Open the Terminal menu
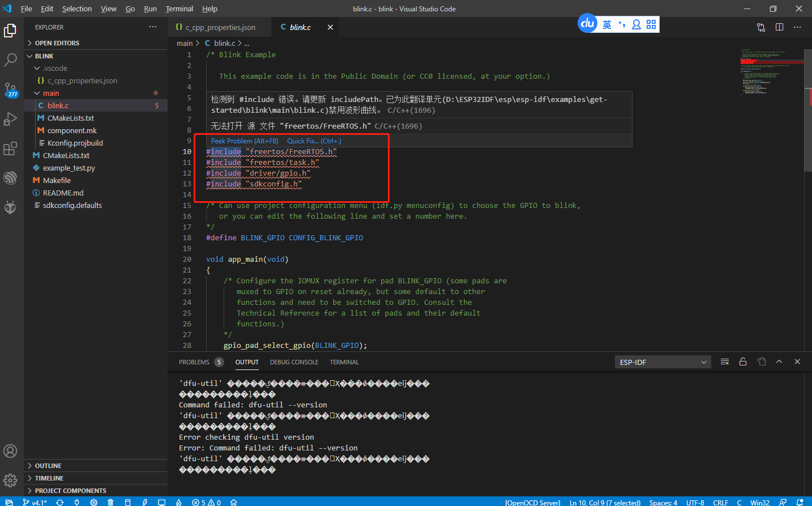 click(x=179, y=8)
